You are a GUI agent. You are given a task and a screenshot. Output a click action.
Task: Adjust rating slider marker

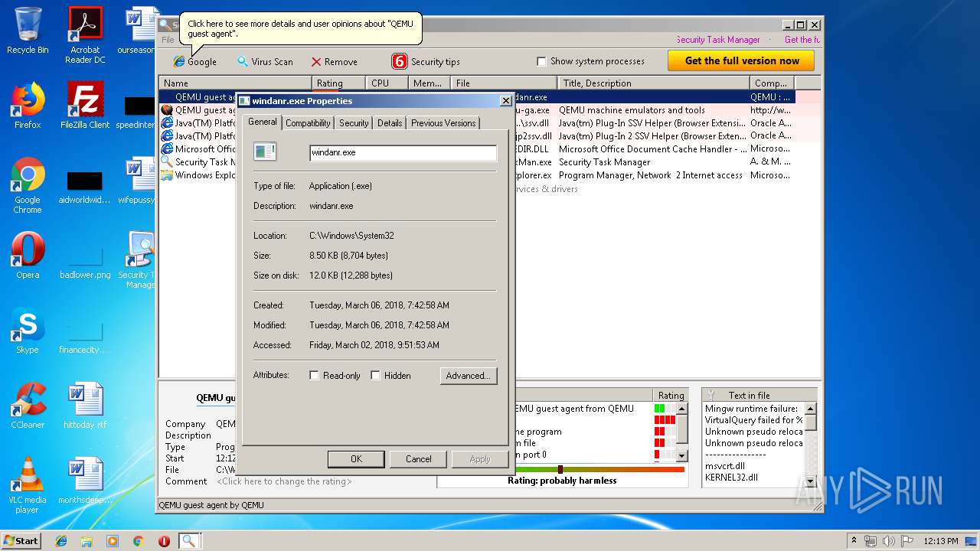point(560,469)
